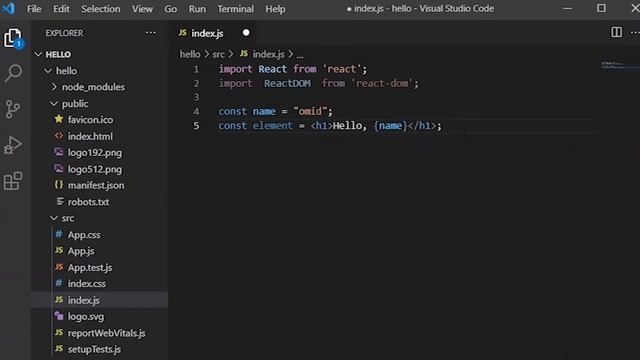Open the Edit menu
Screen dimensions: 640x360
pos(61,9)
